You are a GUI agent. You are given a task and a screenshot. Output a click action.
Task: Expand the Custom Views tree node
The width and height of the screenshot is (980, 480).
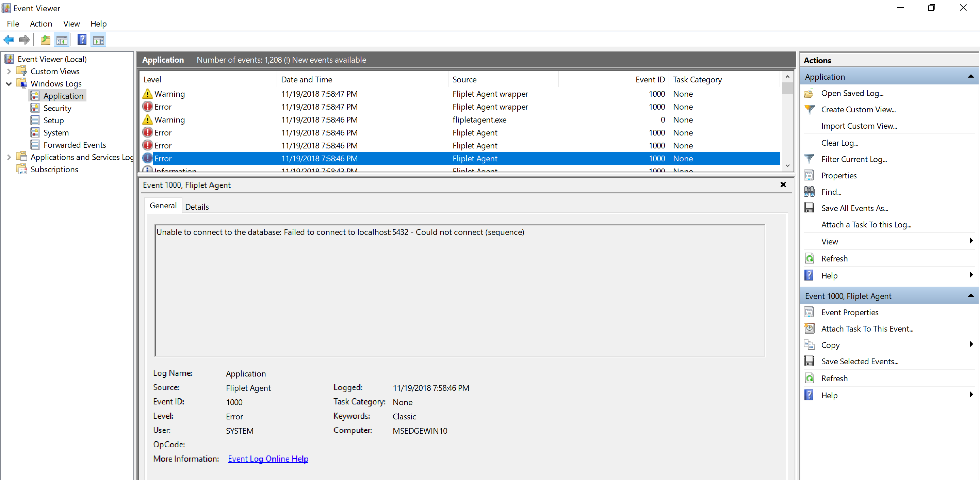(x=9, y=71)
